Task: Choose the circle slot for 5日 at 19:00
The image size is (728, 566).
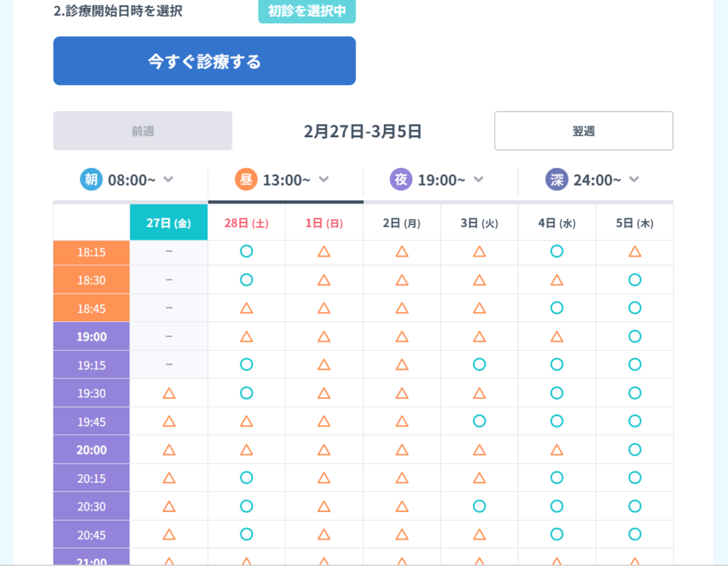Action: (x=635, y=336)
